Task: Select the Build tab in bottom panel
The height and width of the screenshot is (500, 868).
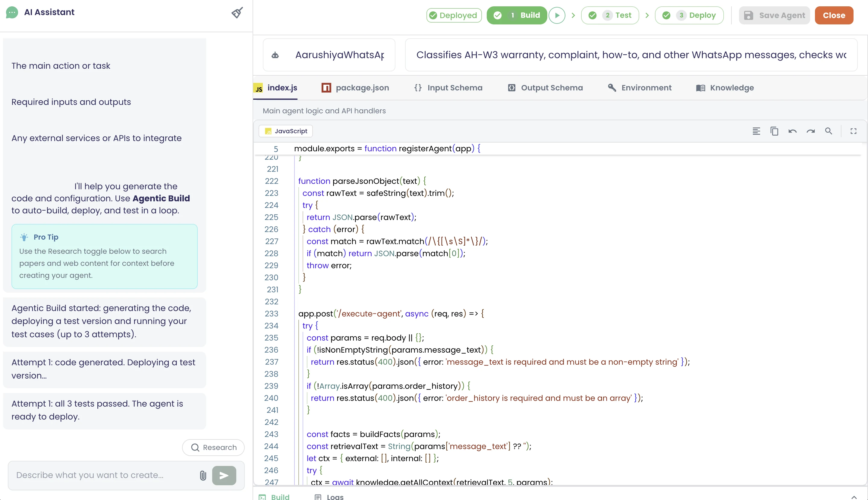Action: click(274, 497)
